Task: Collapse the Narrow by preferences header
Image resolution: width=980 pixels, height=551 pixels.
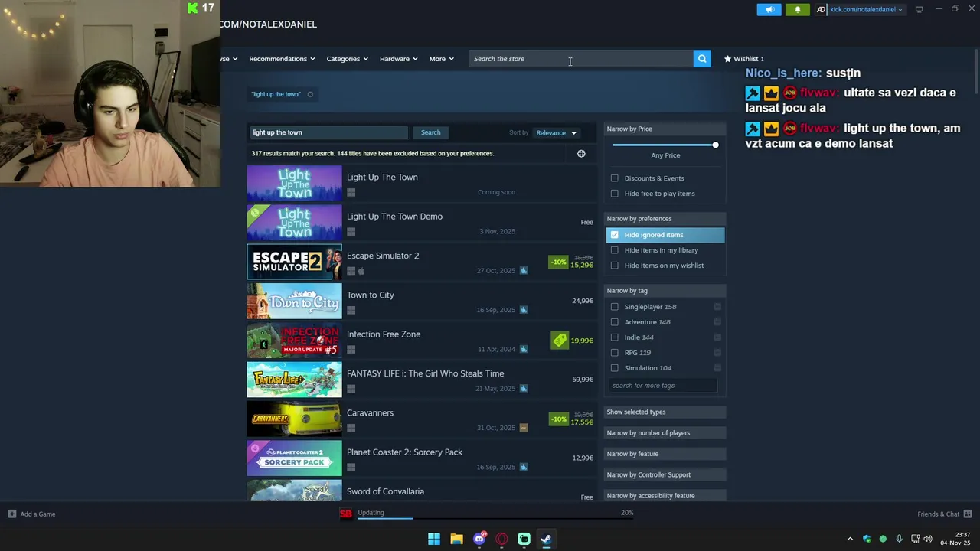Action: click(x=665, y=219)
